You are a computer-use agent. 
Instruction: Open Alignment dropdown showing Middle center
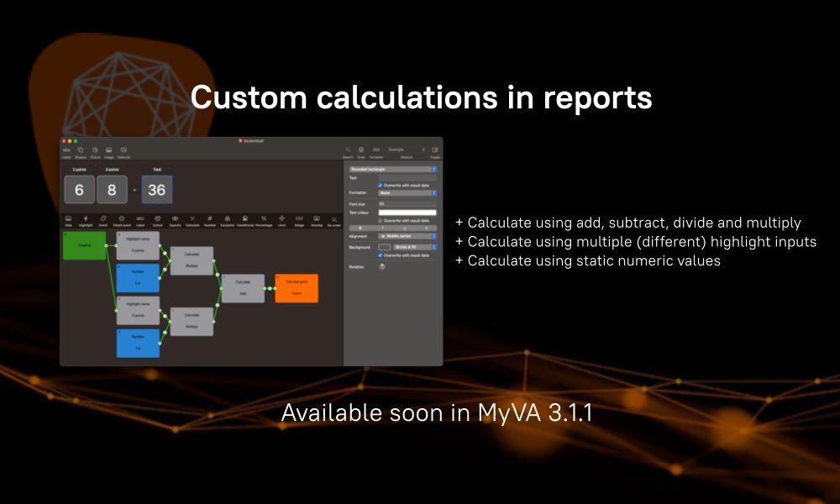pyautogui.click(x=407, y=236)
